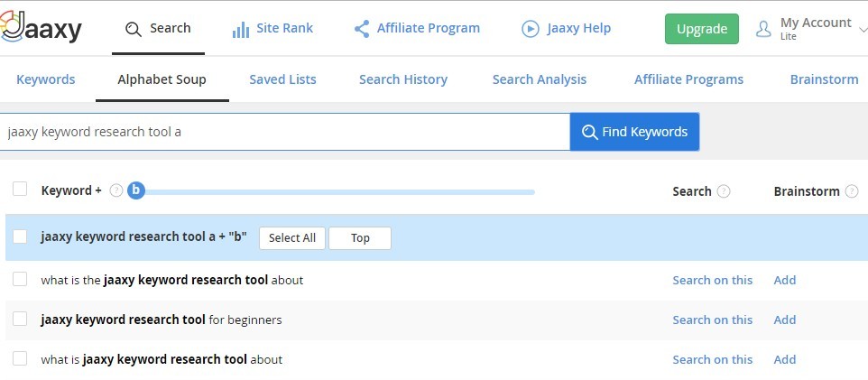Click the help icon next to Keyword +
Viewport: 868px width, 380px height.
pos(115,190)
